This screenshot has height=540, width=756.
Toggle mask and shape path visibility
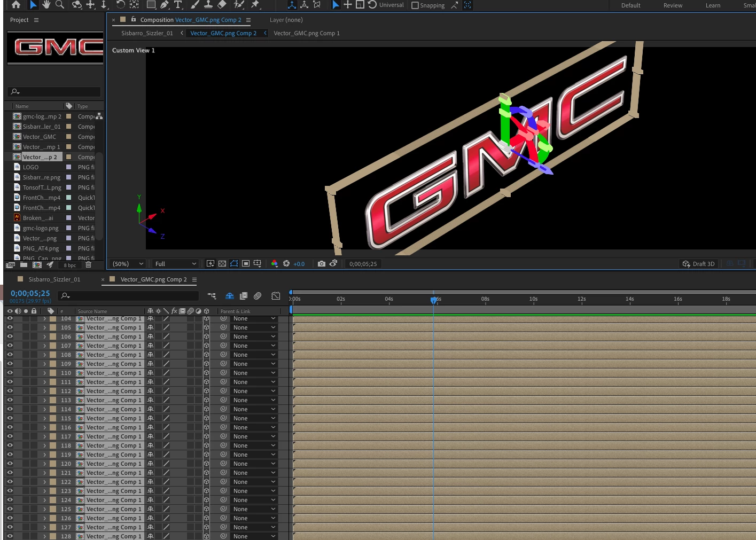pos(234,264)
